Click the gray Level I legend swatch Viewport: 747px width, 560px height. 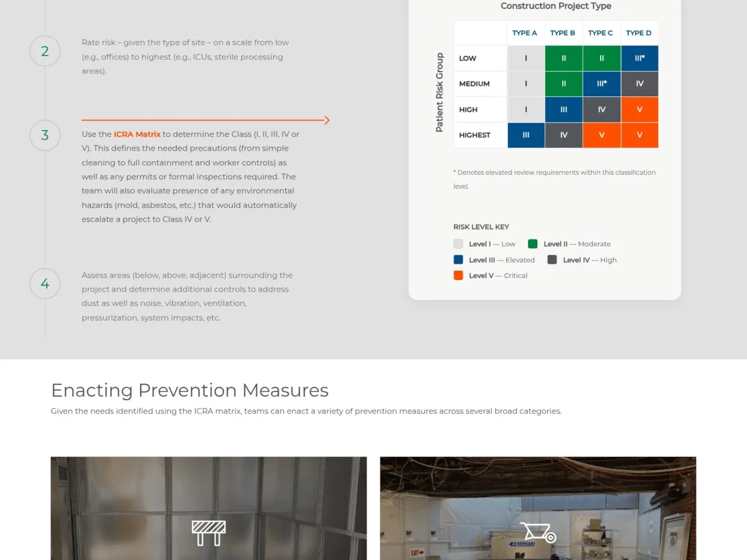pos(458,244)
